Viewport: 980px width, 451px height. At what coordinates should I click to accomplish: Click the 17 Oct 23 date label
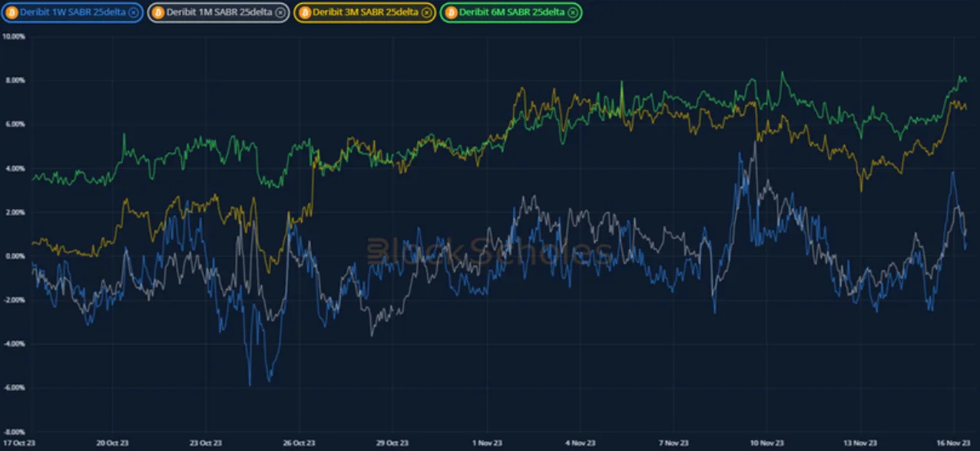(19, 443)
